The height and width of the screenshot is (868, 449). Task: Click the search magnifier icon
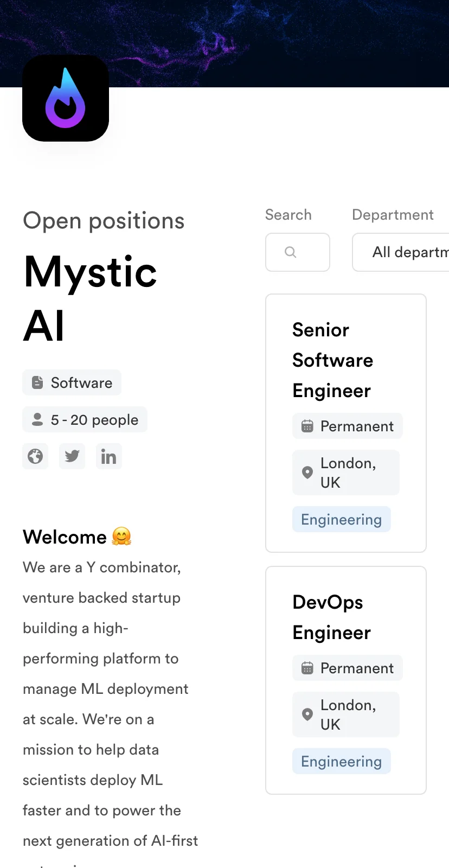pos(291,252)
